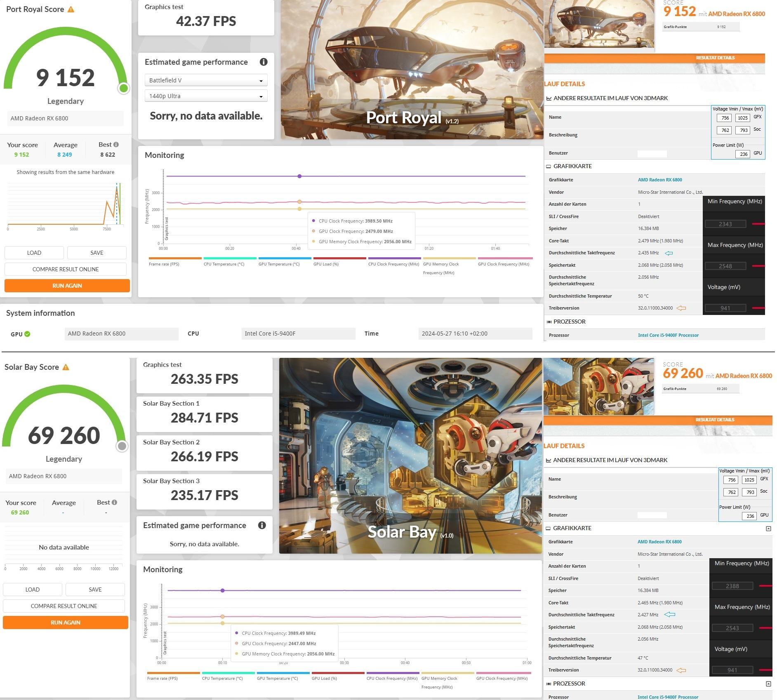Viewport: 777px width, 700px height.
Task: Open the AMD Radeon RX 6800 link under Port Royal Grafikkarte
Action: (660, 180)
